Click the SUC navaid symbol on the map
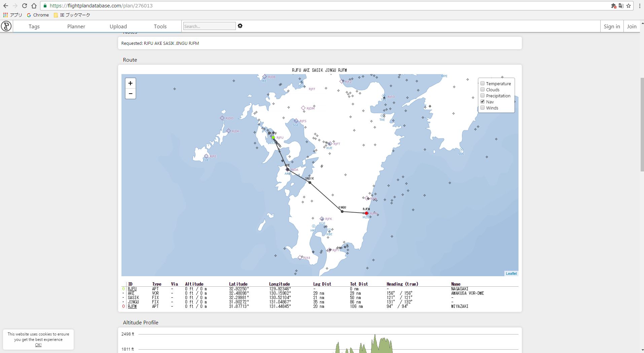644x353 pixels. tap(461, 150)
